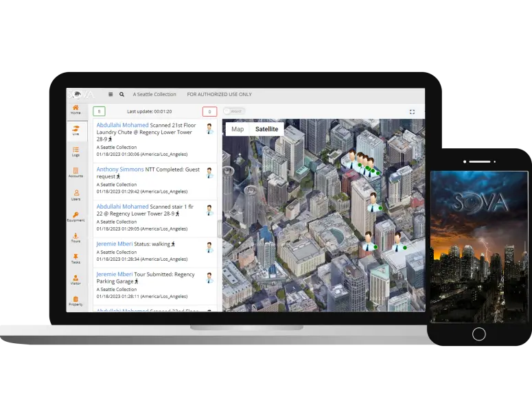Click the green count box showing 8
This screenshot has width=532, height=418.
tap(99, 111)
